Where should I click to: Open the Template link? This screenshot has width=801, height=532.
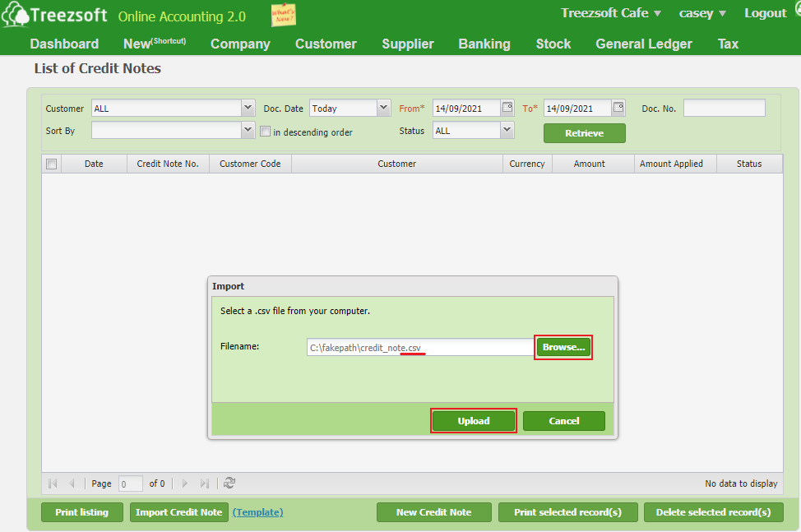(257, 512)
